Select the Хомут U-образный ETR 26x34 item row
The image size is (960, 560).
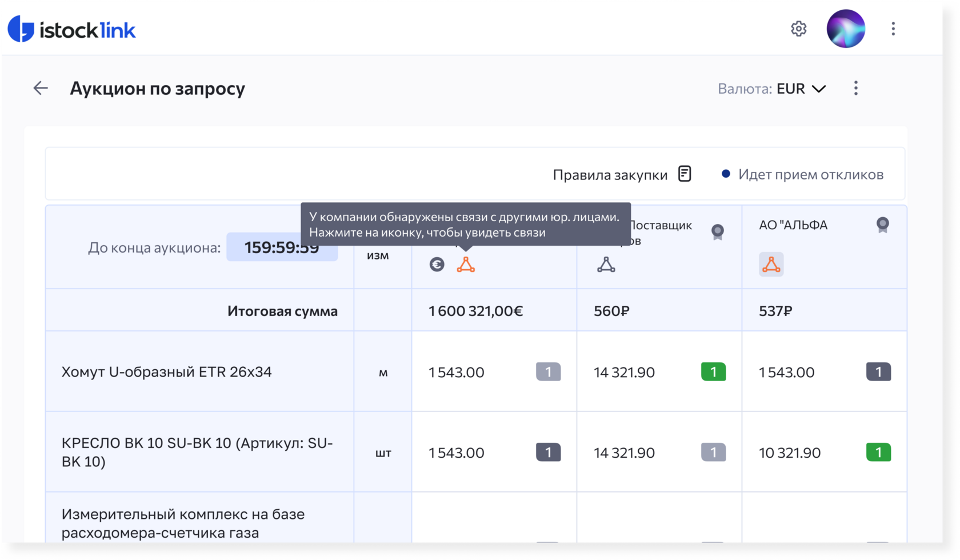point(166,372)
